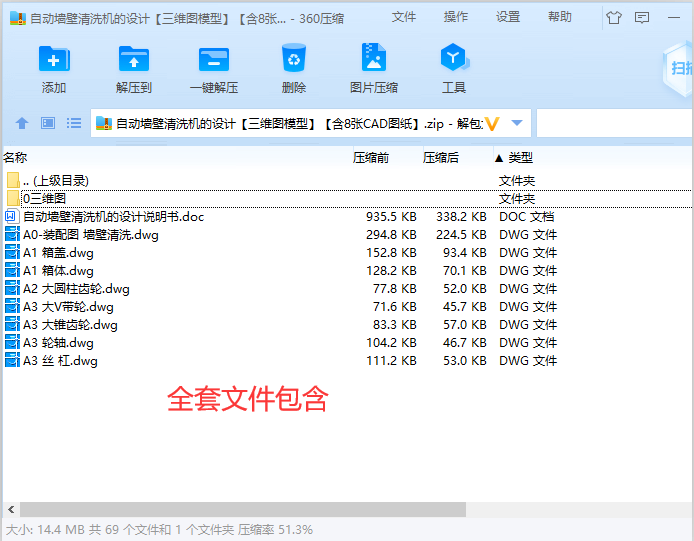Open the 设置 (Settings) menu

(508, 17)
